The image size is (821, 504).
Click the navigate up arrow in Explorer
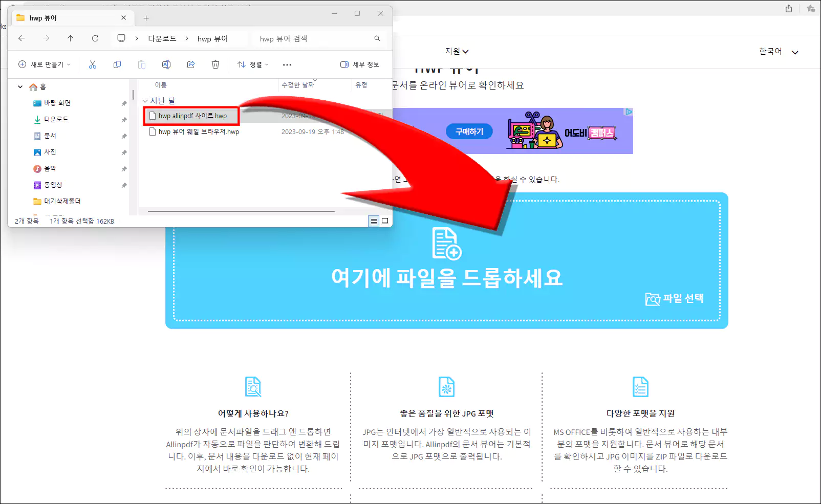tap(71, 38)
